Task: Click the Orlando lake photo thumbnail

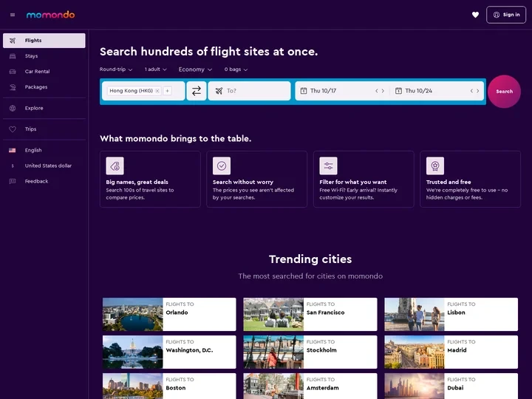Action: click(x=133, y=314)
